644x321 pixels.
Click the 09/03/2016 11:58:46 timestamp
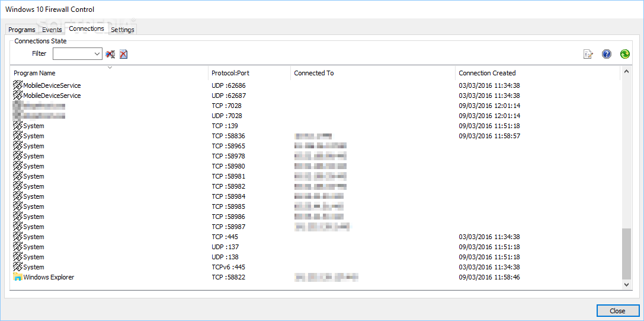[489, 277]
